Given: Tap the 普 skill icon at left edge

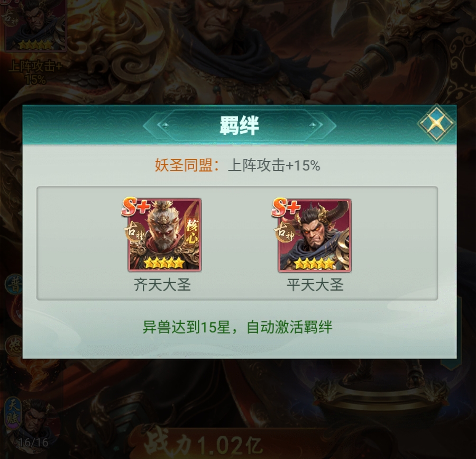Looking at the screenshot, I should click(x=14, y=285).
